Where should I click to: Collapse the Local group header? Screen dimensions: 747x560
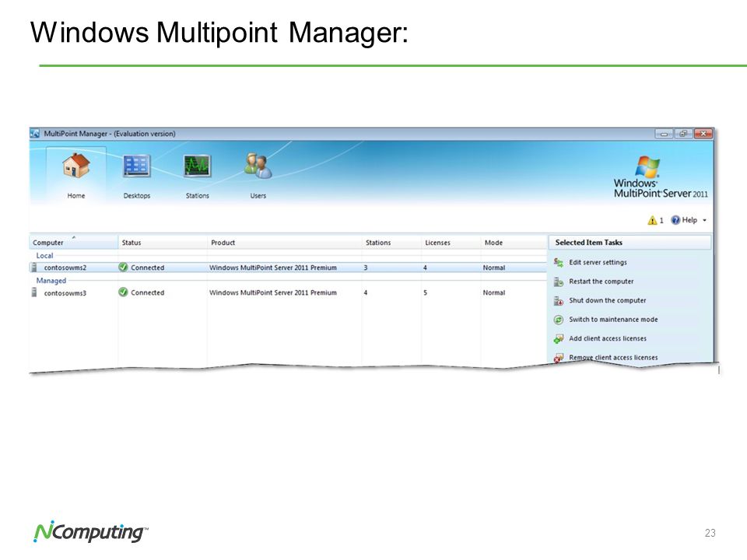45,256
